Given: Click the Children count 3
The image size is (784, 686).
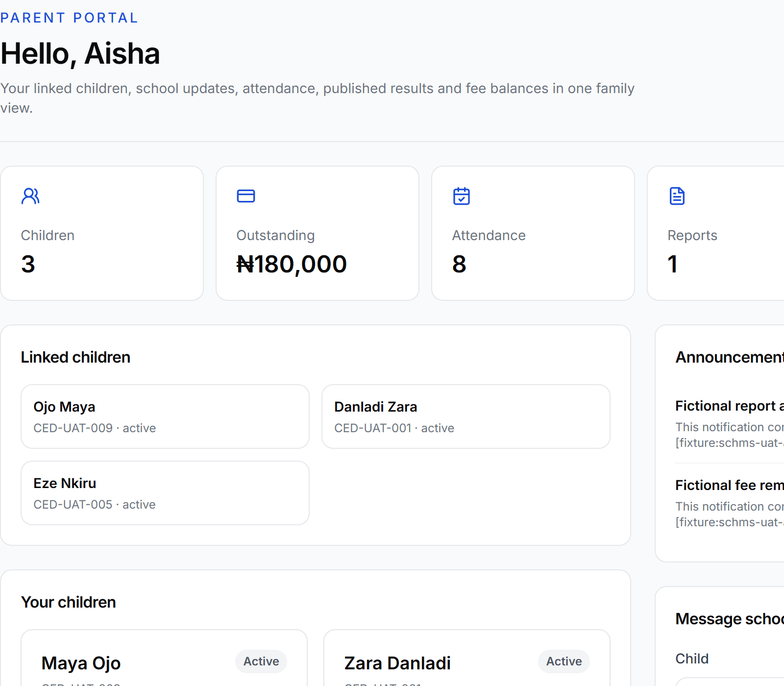Looking at the screenshot, I should click(28, 264).
